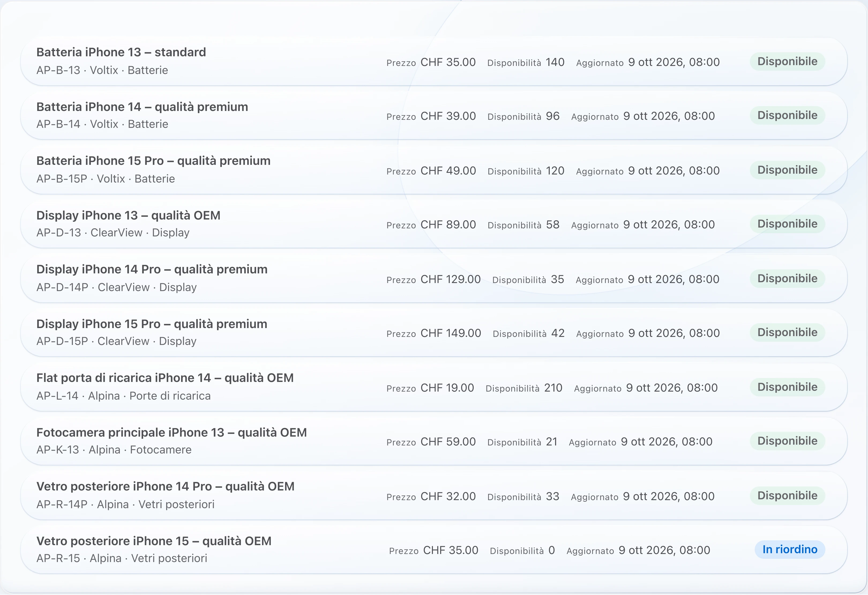The image size is (868, 595).
Task: Click Disponibile badge on Vetro posteriore iPhone 14 Pro row
Action: point(787,496)
